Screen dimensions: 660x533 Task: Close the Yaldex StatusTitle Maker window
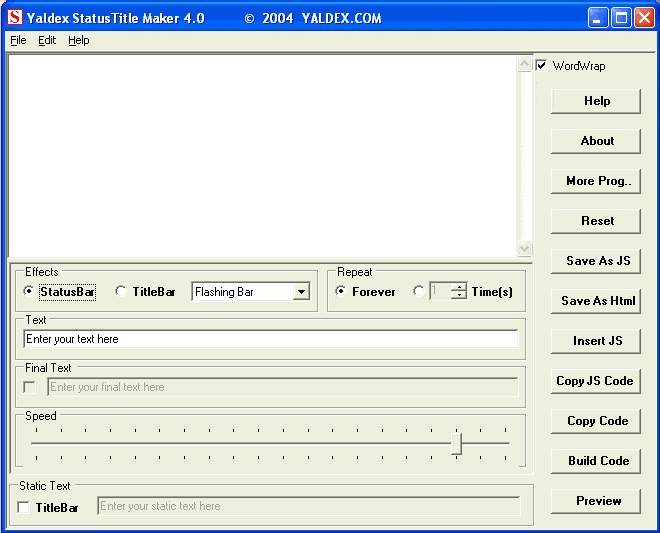(644, 18)
